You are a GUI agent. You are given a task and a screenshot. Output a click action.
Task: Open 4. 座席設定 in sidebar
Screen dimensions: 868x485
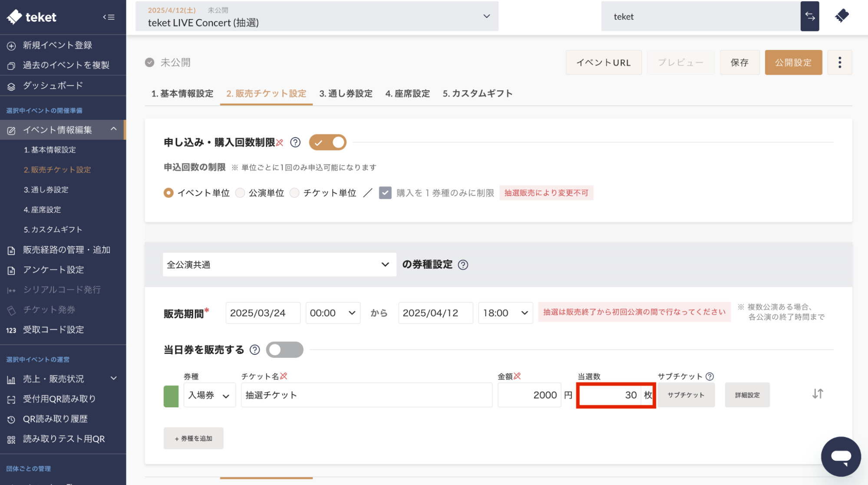(42, 210)
